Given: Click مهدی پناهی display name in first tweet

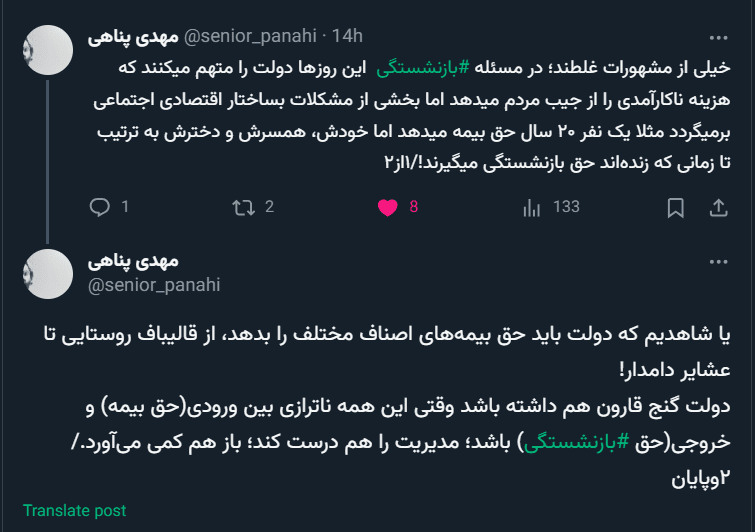Looking at the screenshot, I should (133, 37).
